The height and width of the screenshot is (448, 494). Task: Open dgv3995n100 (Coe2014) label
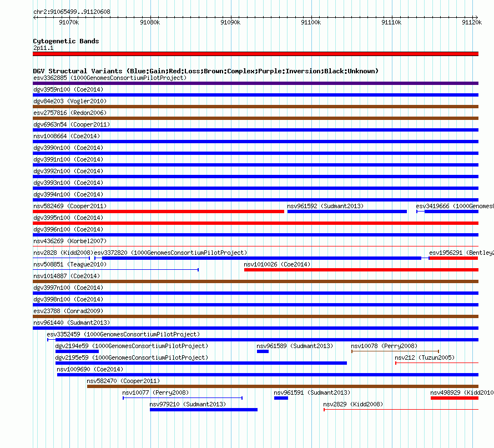pyautogui.click(x=68, y=218)
